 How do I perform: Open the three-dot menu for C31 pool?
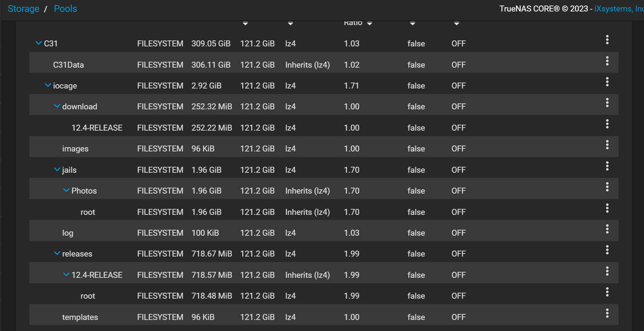[607, 40]
